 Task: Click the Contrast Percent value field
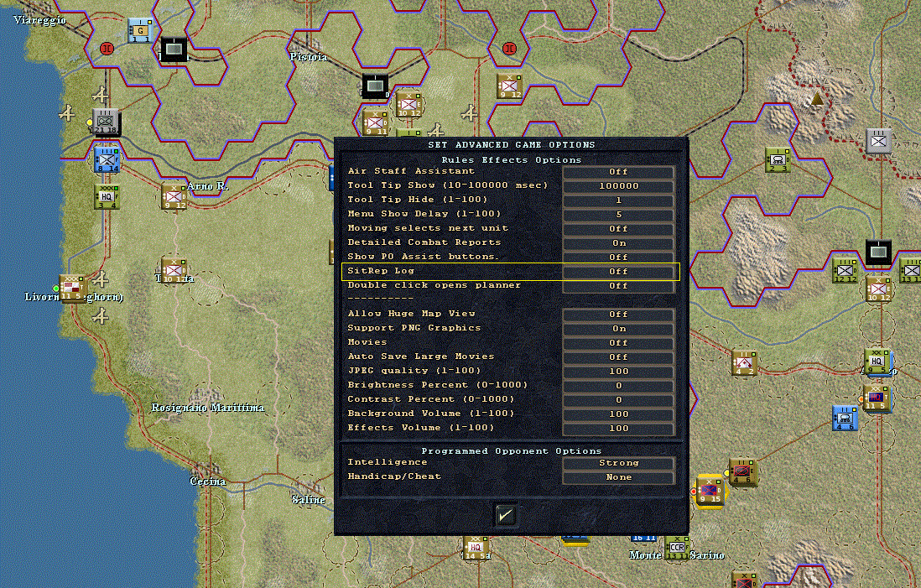click(x=618, y=399)
